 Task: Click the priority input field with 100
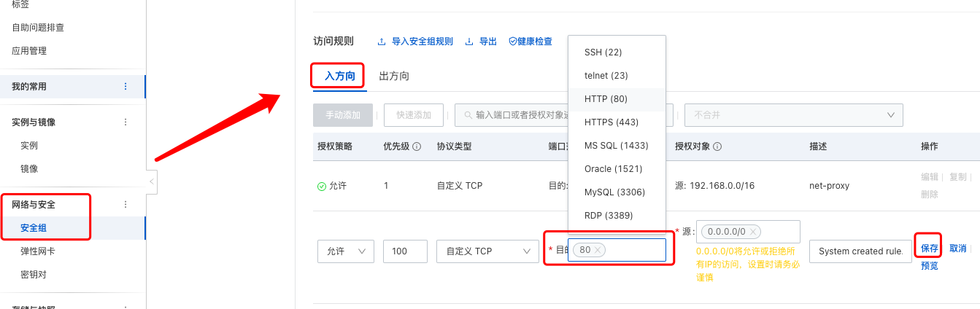pyautogui.click(x=405, y=251)
